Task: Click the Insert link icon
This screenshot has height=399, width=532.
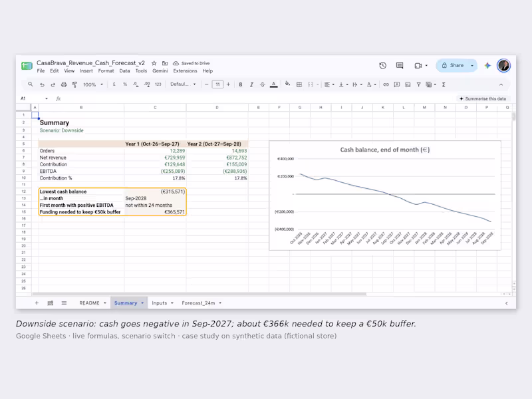Action: click(386, 84)
